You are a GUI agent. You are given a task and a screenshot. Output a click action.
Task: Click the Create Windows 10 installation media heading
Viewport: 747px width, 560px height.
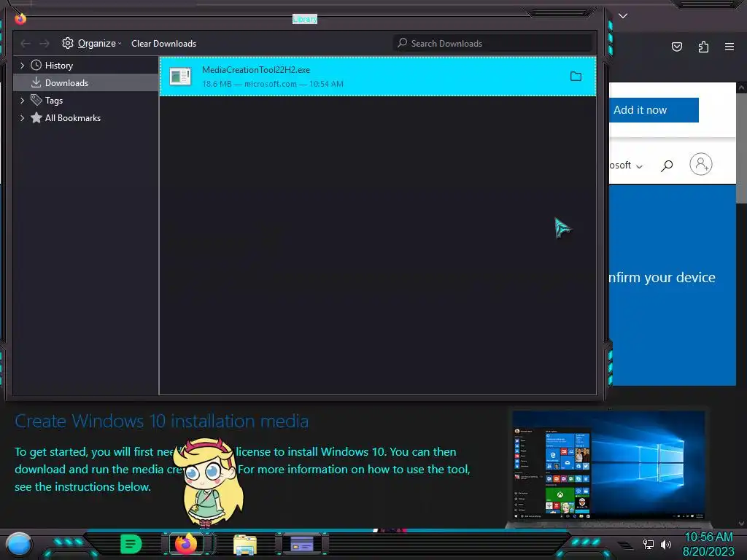[x=161, y=421]
